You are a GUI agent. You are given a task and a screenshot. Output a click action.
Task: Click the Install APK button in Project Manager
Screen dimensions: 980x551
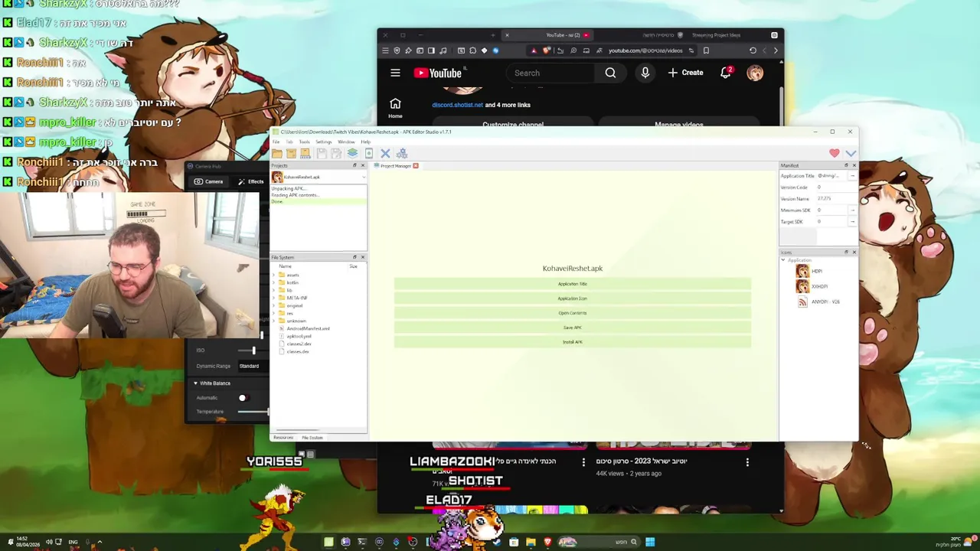pyautogui.click(x=573, y=342)
